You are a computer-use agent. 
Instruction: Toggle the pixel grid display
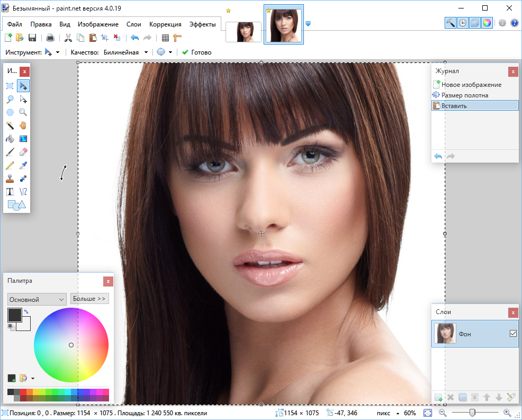[x=165, y=38]
